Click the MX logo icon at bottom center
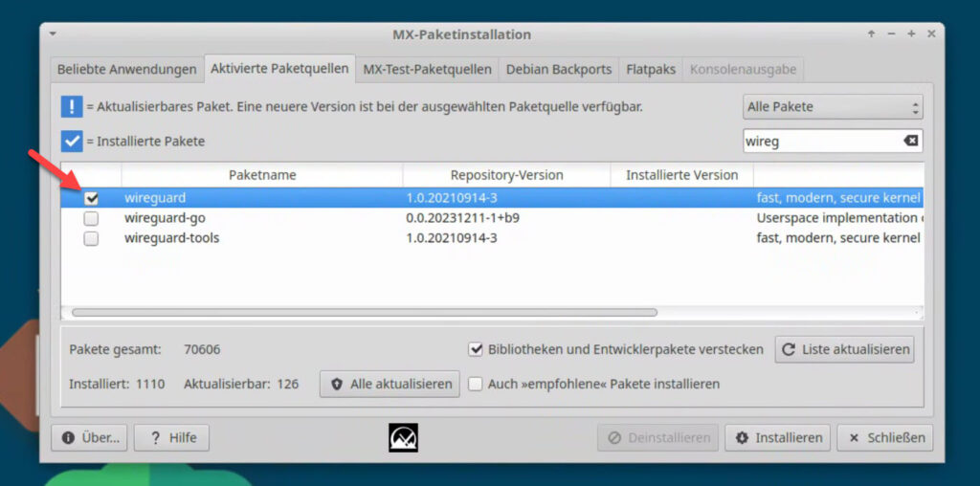Screen dimensions: 980x486 point(403,437)
